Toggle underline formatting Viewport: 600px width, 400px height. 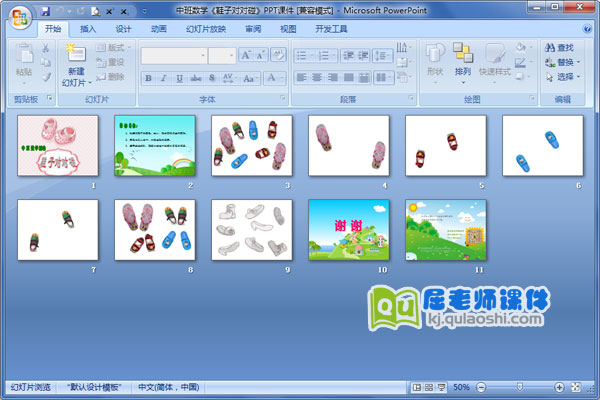(179, 78)
